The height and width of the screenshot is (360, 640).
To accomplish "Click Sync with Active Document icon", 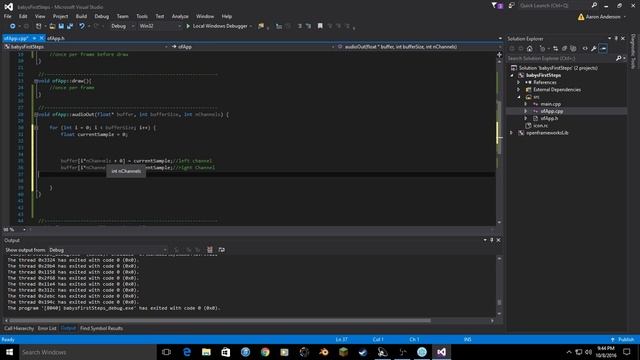I will 556,49.
